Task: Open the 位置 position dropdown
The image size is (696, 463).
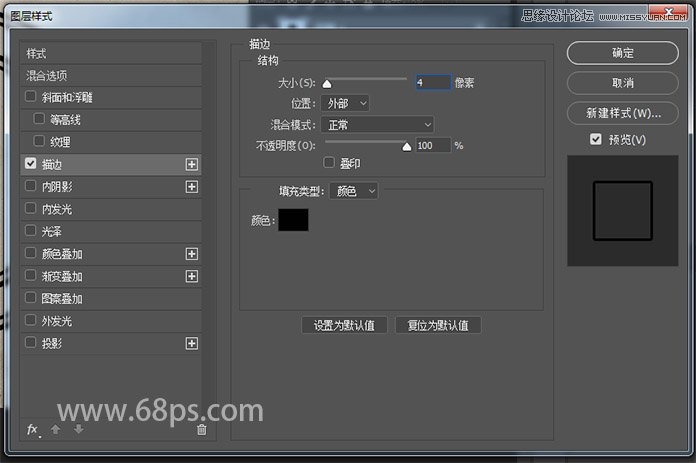Action: 345,103
